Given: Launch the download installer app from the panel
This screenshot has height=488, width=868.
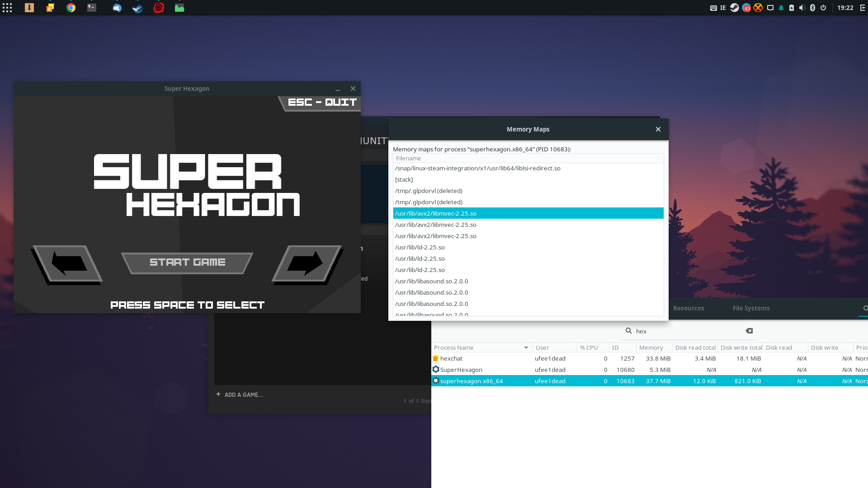Looking at the screenshot, I should [29, 8].
